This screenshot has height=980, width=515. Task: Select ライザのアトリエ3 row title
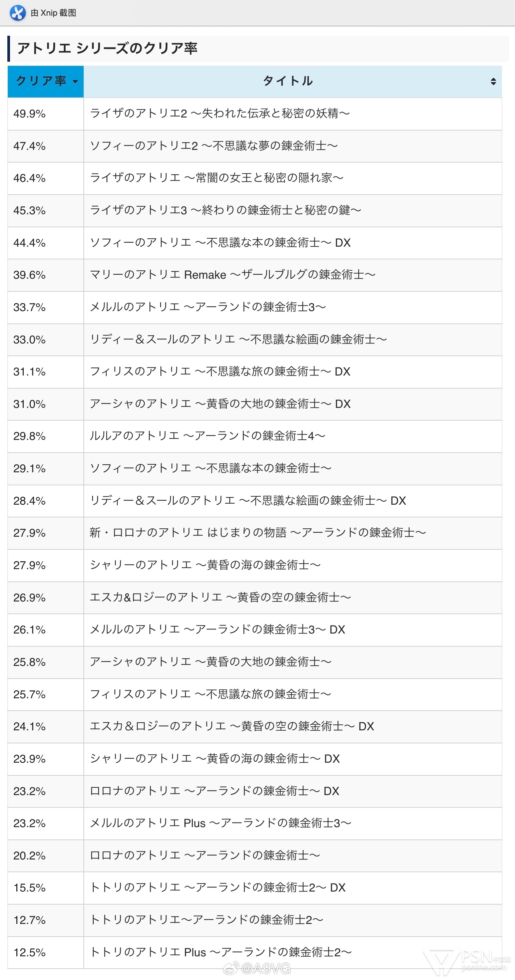tap(225, 210)
